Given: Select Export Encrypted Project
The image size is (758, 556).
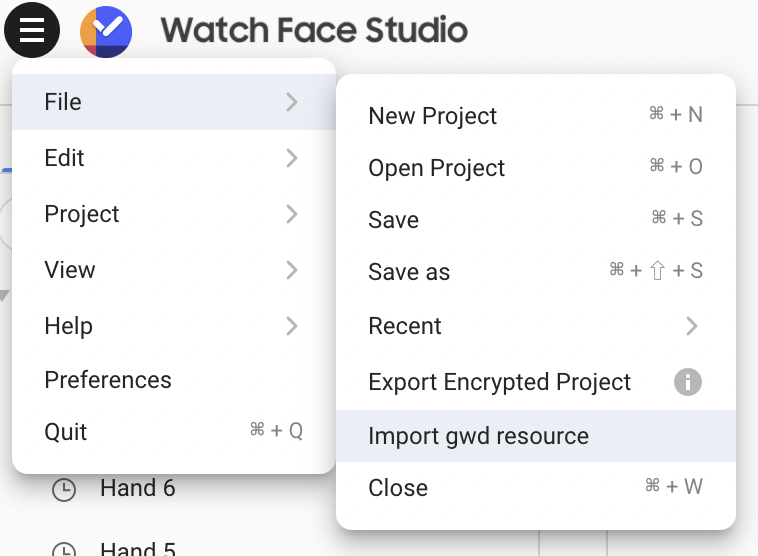Looking at the screenshot, I should tap(499, 382).
